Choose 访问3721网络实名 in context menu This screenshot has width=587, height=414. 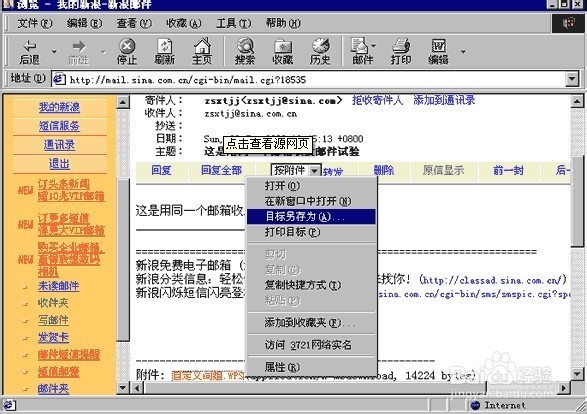click(x=311, y=345)
